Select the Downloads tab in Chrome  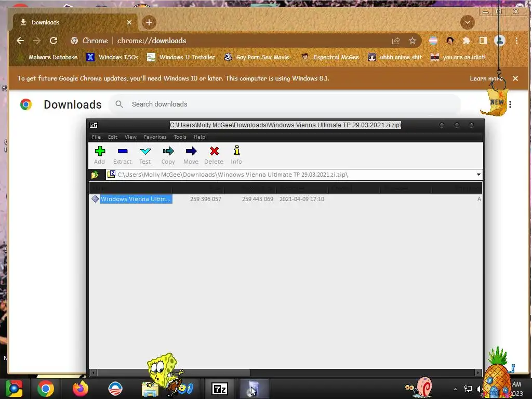pos(75,22)
